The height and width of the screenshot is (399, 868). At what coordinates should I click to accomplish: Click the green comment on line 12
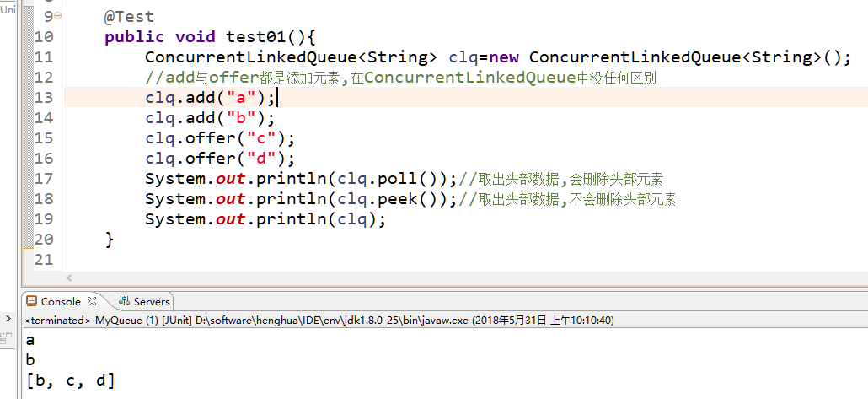pos(400,78)
